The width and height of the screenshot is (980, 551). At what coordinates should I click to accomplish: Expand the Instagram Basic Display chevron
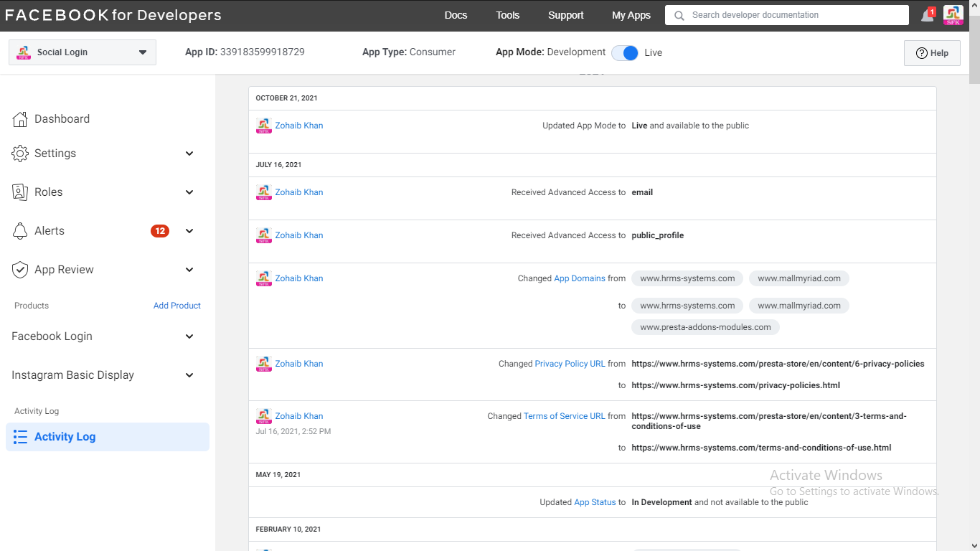189,375
